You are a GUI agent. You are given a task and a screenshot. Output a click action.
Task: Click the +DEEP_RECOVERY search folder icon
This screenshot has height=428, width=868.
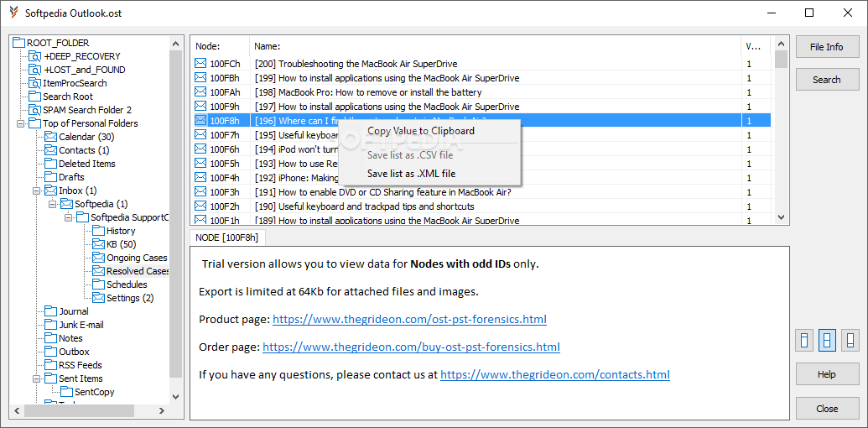tap(35, 56)
